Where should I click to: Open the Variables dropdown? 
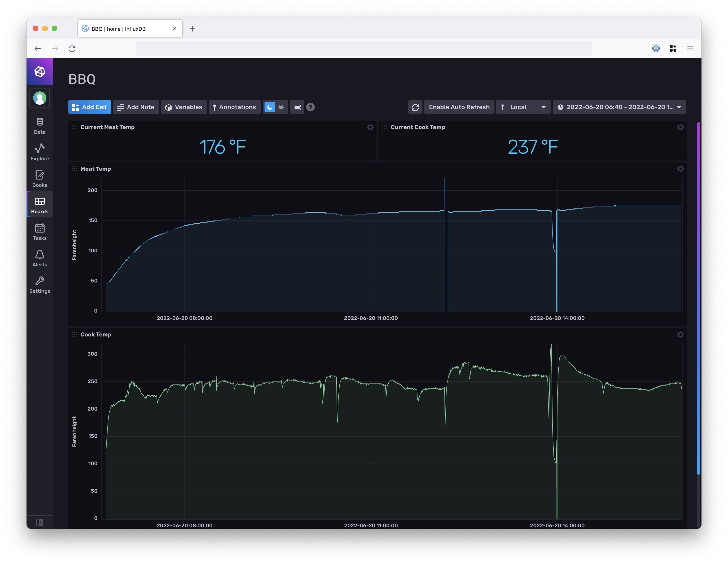(184, 107)
